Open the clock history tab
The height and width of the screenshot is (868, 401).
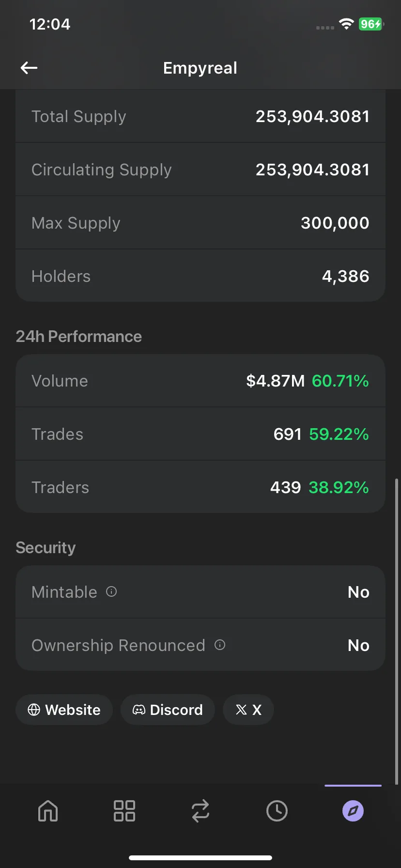[x=277, y=810]
